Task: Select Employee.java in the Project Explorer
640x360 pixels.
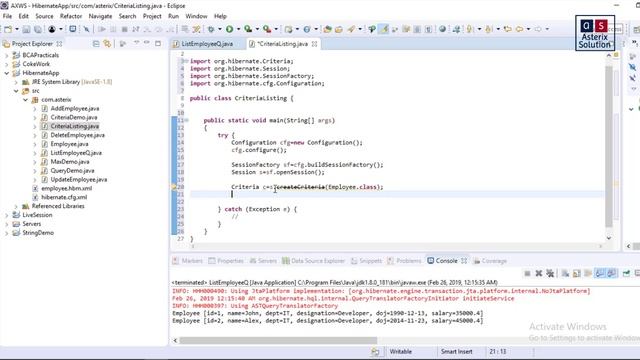Action: coord(69,144)
